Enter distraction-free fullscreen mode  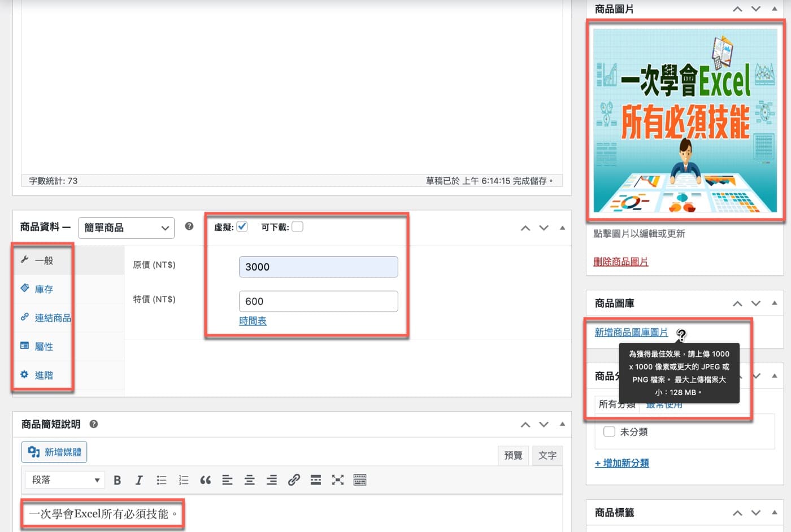click(x=338, y=480)
